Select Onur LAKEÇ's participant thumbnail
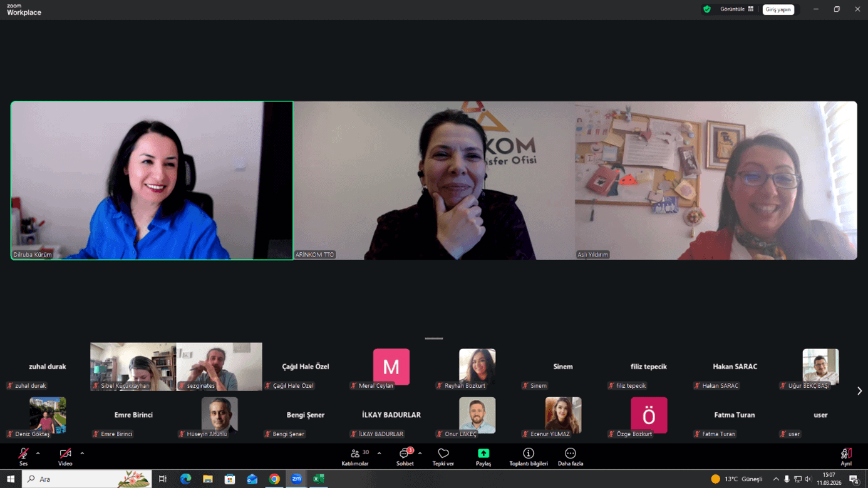Image resolution: width=868 pixels, height=488 pixels. click(x=477, y=415)
